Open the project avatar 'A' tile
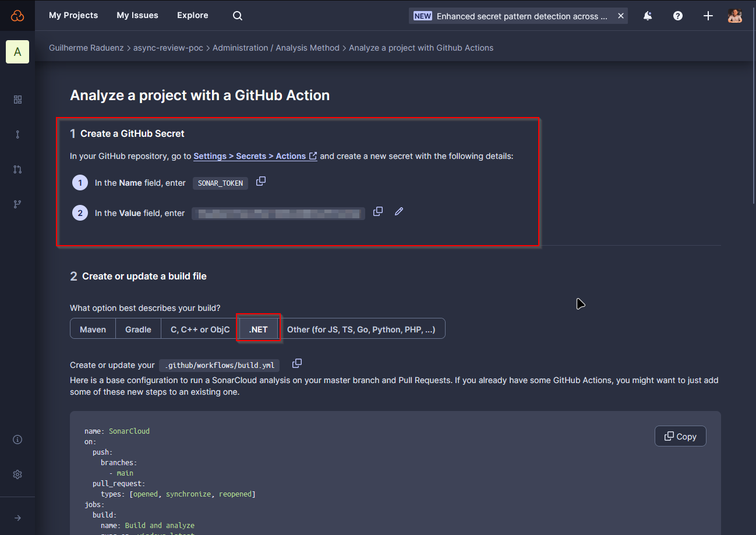The height and width of the screenshot is (535, 756). pos(17,52)
